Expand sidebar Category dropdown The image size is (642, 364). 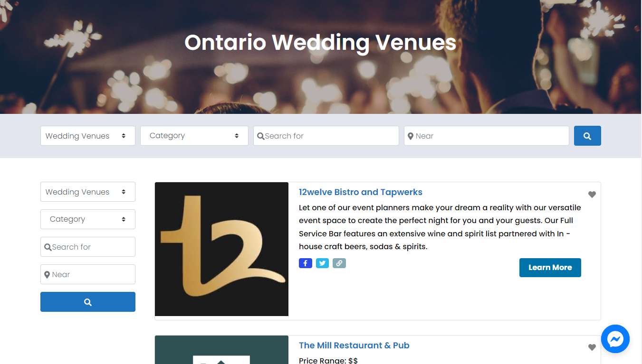pos(88,219)
